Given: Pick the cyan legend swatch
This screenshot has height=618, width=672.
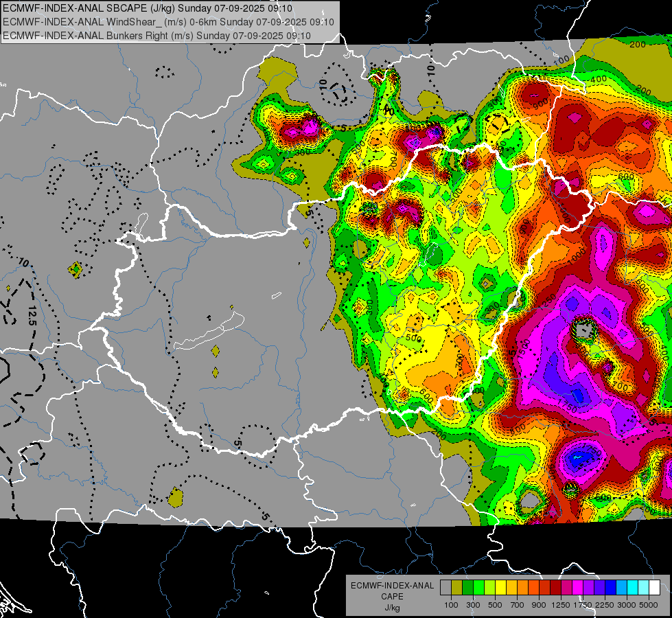Looking at the screenshot, I should (633, 588).
